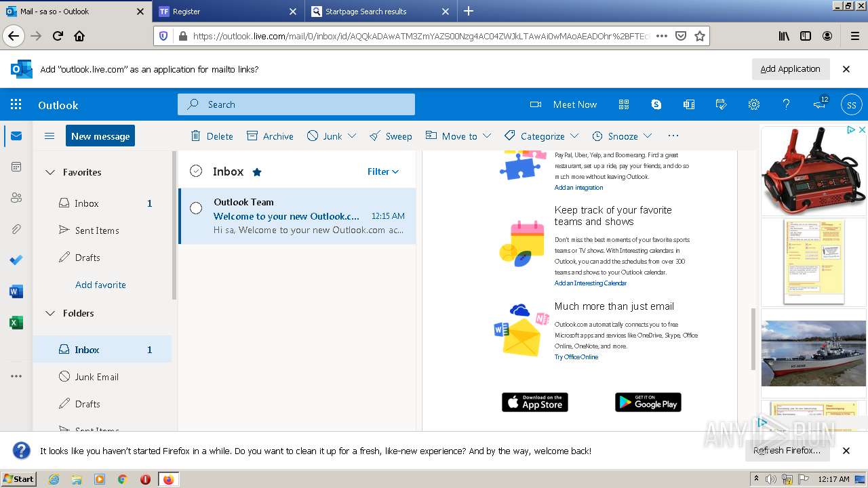Open the Firefox hamburger menu
Viewport: 868px width, 488px height.
[854, 36]
